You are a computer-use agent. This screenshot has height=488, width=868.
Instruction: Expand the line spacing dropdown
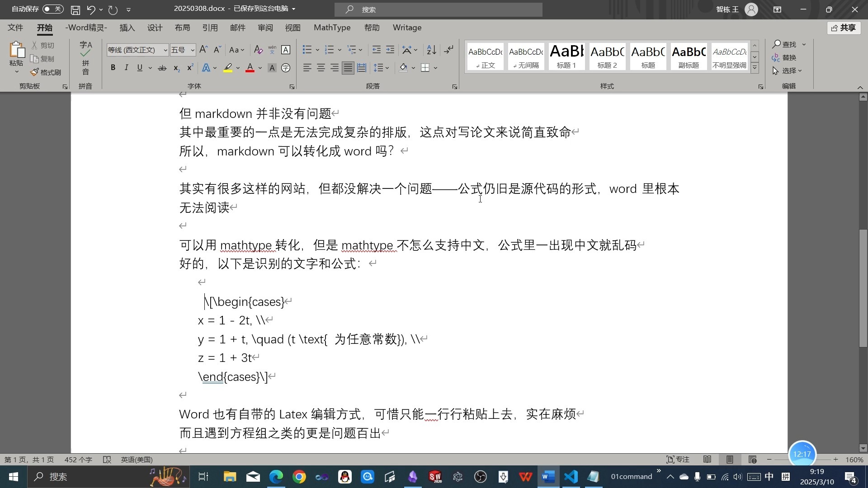click(x=387, y=68)
